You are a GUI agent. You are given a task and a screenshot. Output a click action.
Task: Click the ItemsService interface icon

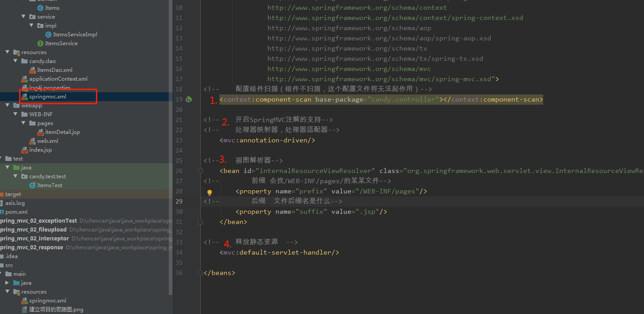tap(41, 43)
